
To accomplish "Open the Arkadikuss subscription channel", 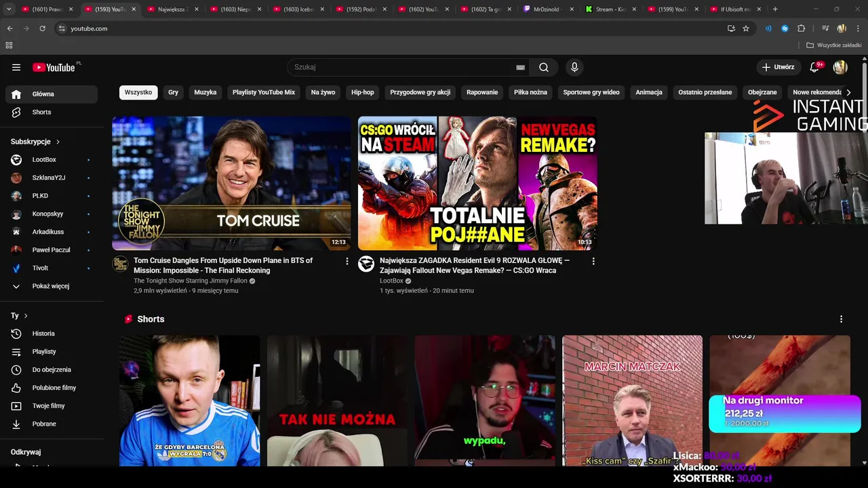I will click(52, 232).
